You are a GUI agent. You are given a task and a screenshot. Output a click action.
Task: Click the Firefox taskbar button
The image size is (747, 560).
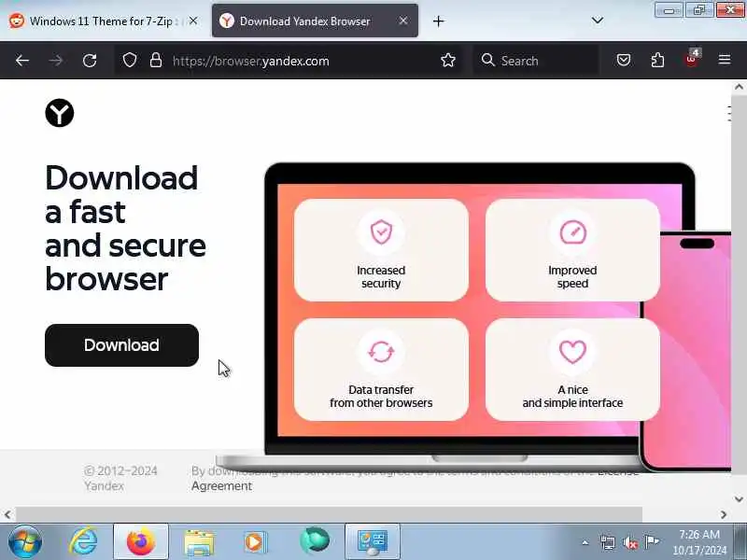141,541
